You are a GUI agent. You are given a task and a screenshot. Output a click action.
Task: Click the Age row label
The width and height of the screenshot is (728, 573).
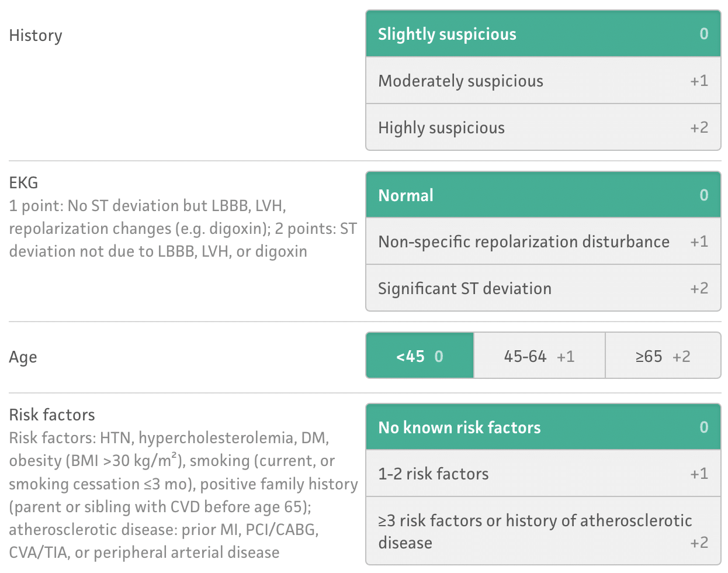click(x=23, y=357)
